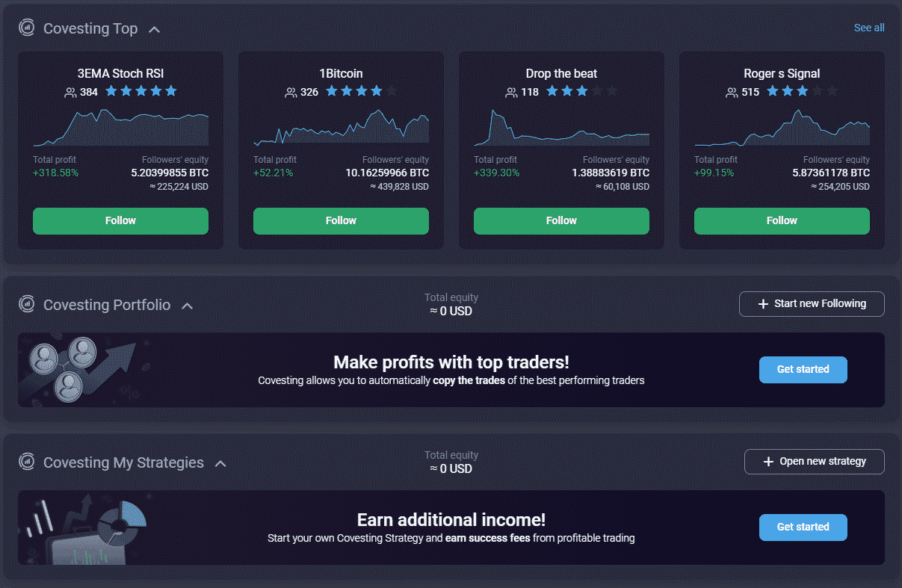Follow the 3EMA Stoch RSI strategy

pos(120,220)
